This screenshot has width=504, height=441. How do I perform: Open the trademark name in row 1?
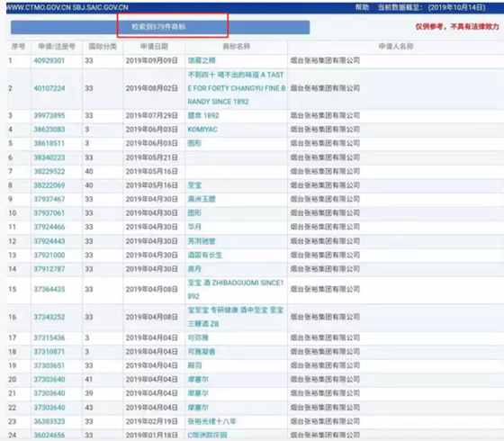pyautogui.click(x=202, y=60)
